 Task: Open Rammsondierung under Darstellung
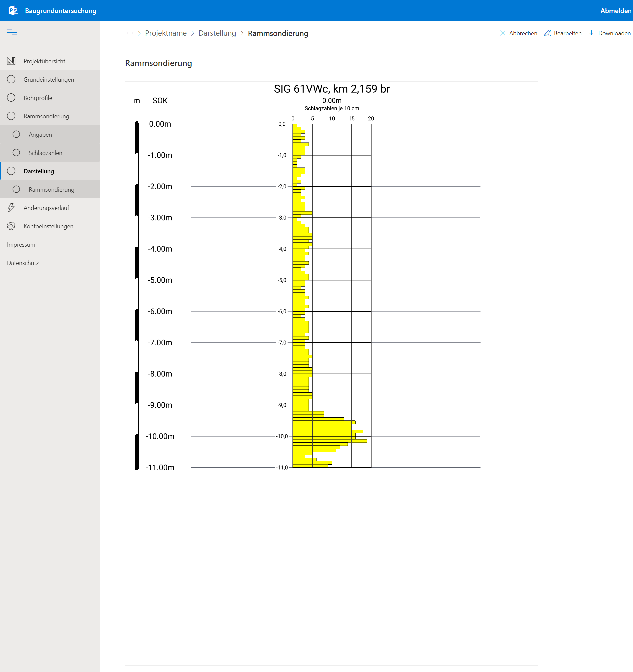pyautogui.click(x=51, y=190)
